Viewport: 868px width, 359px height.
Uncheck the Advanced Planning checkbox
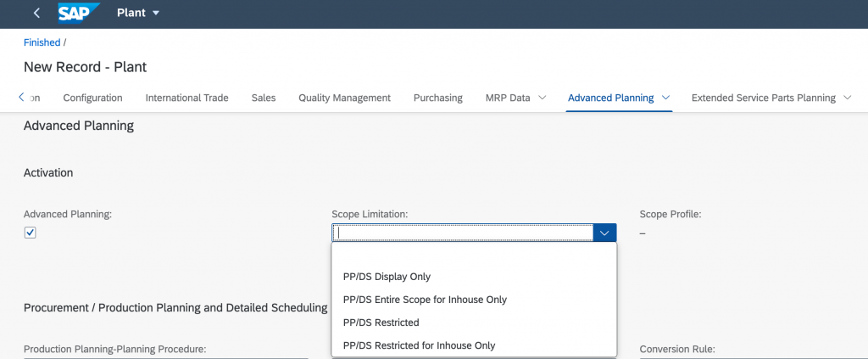[x=30, y=233]
